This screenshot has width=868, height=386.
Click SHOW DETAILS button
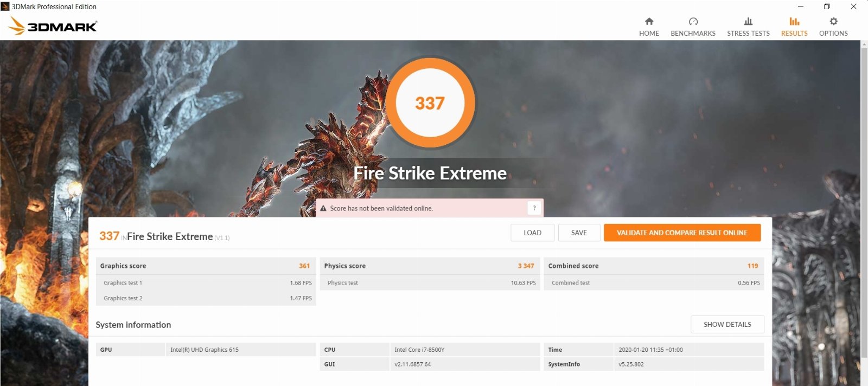point(727,324)
